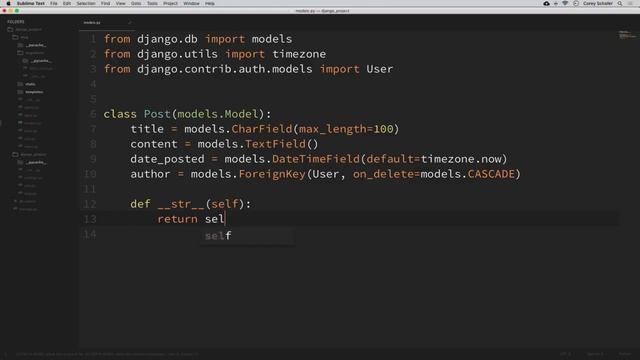This screenshot has width=640, height=360.
Task: Open the Find menu
Action: click(x=105, y=3)
